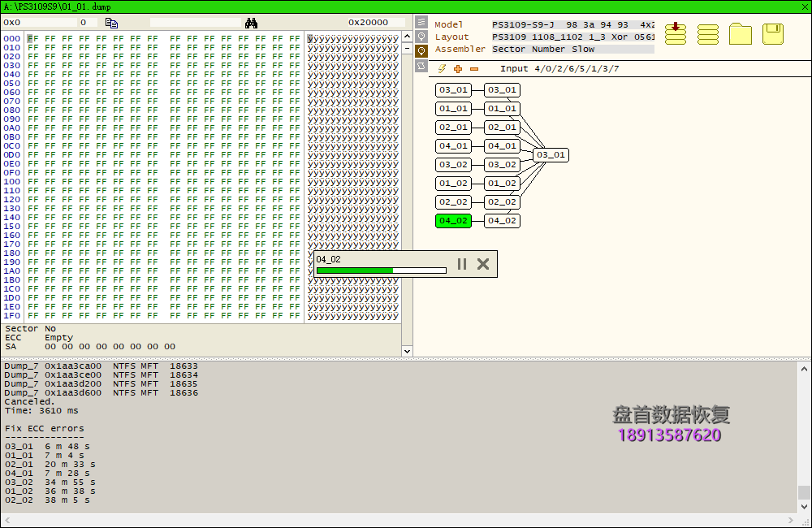Cancel the 04_02 progress with X
Image resolution: width=812 pixels, height=528 pixels.
(x=483, y=264)
